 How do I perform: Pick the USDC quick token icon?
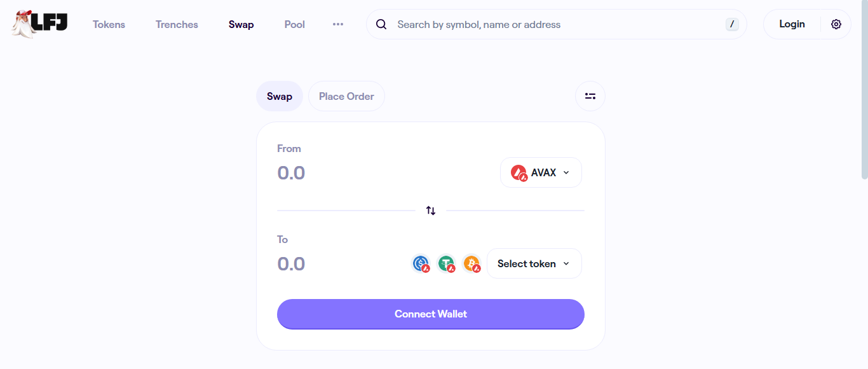pyautogui.click(x=421, y=263)
